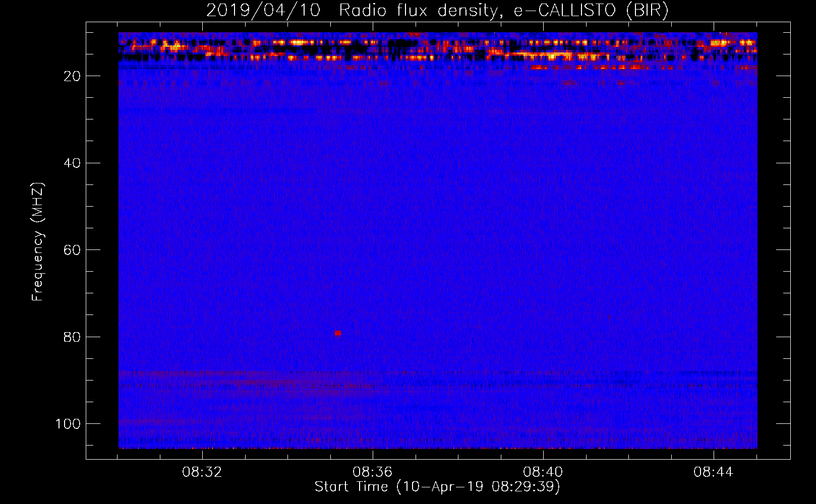Click the red square marker near 80 MHz
This screenshot has height=504, width=816.
(x=338, y=333)
